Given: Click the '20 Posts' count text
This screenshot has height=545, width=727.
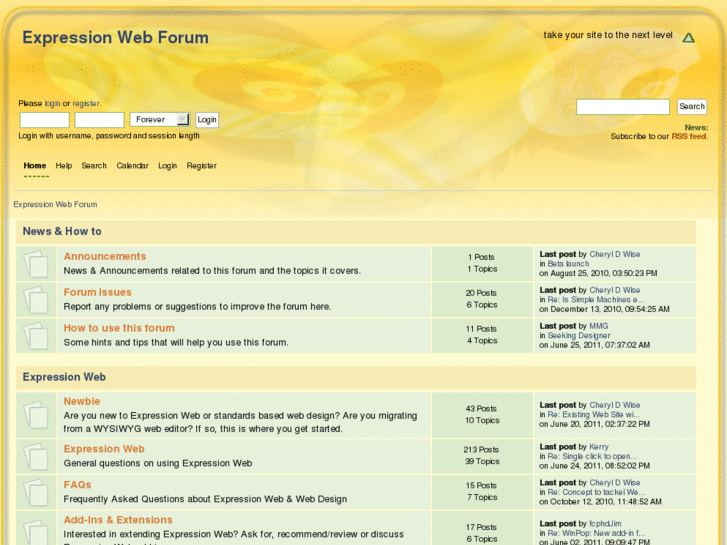Looking at the screenshot, I should [x=481, y=293].
